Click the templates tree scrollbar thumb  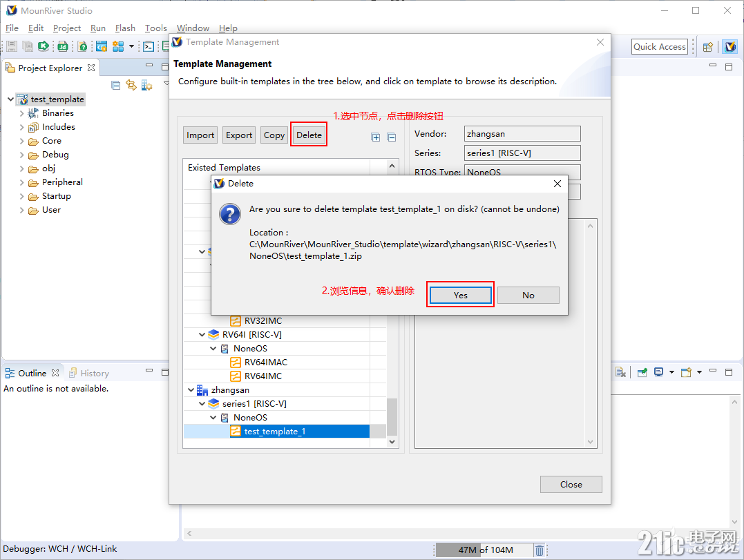392,416
